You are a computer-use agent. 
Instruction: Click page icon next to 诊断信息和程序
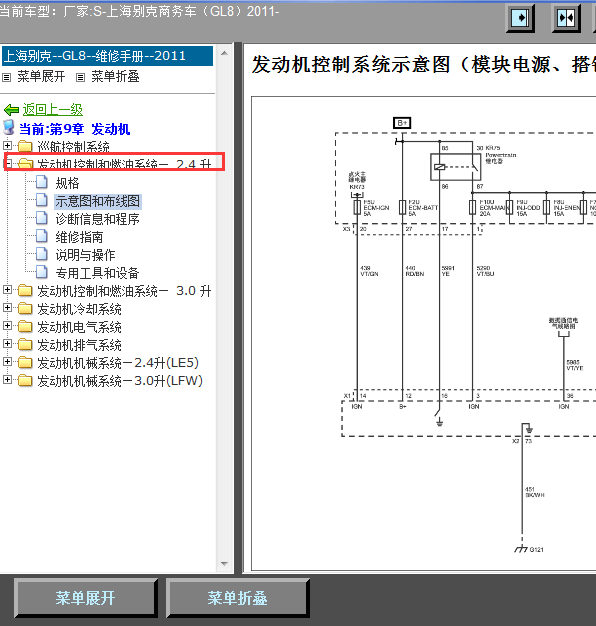tap(42, 218)
